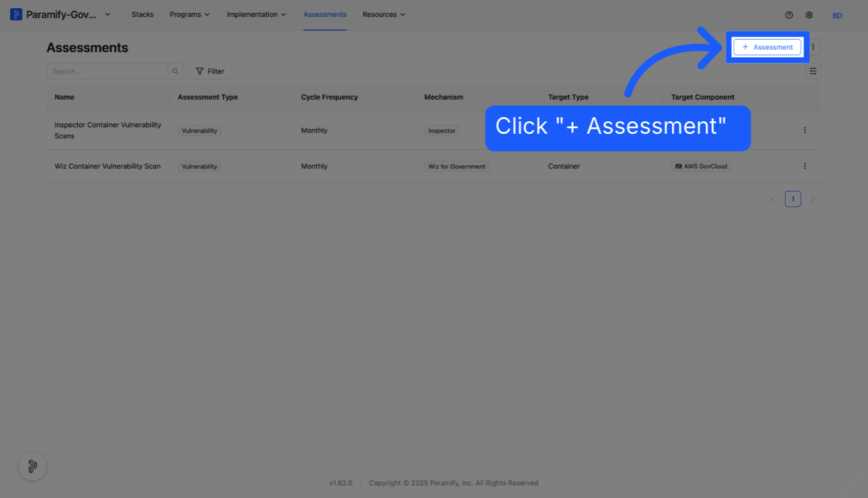Expand the Resources menu
This screenshot has height=498, width=868.
384,14
